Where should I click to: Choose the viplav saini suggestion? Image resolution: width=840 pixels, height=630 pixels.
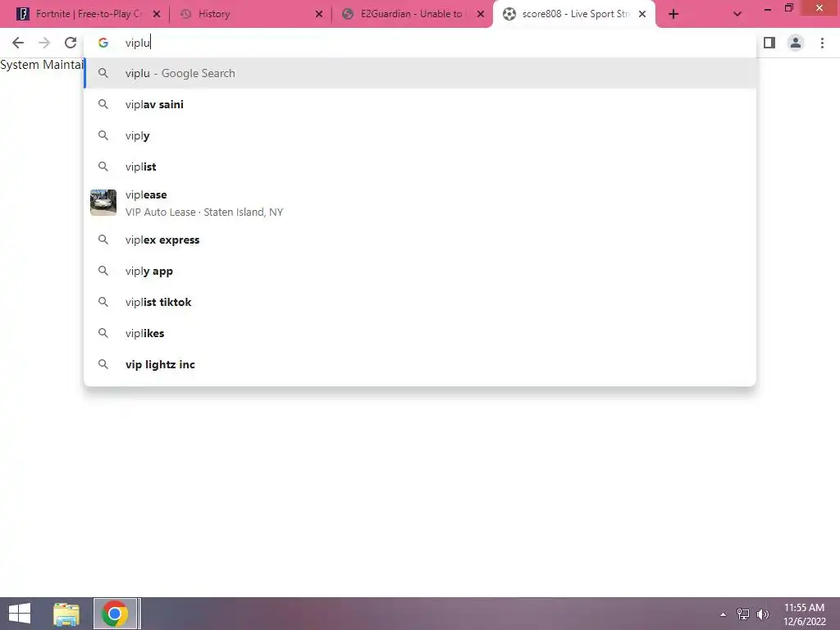point(420,104)
